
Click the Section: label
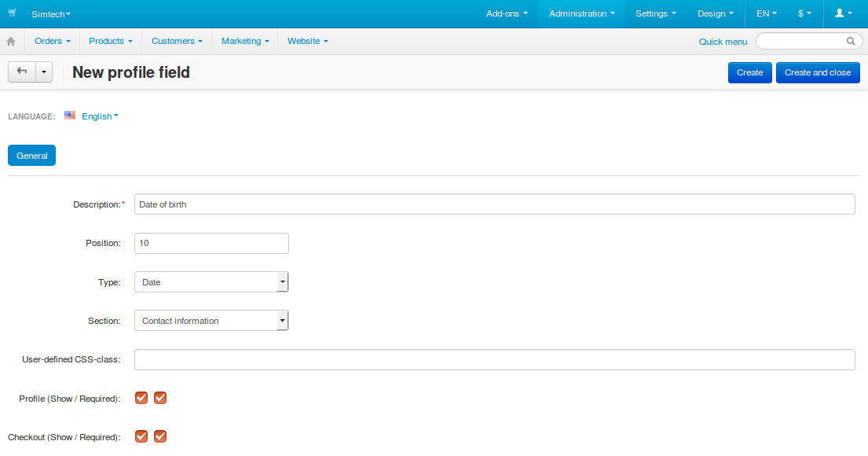tap(104, 321)
